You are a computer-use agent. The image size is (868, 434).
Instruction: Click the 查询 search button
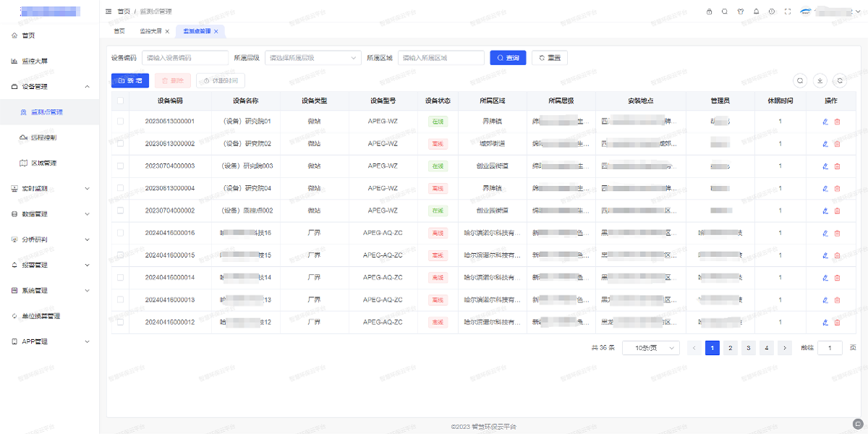click(508, 57)
